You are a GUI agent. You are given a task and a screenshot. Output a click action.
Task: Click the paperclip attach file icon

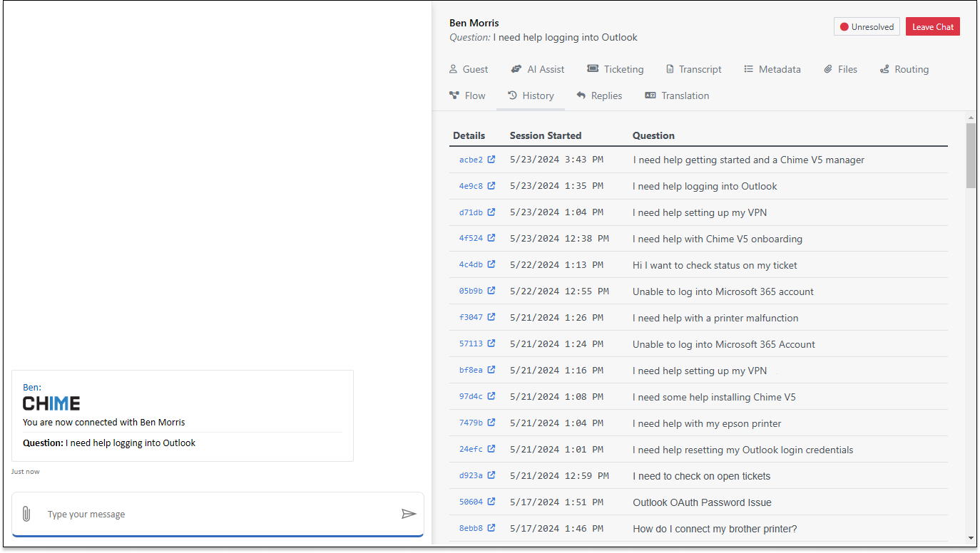(x=26, y=514)
